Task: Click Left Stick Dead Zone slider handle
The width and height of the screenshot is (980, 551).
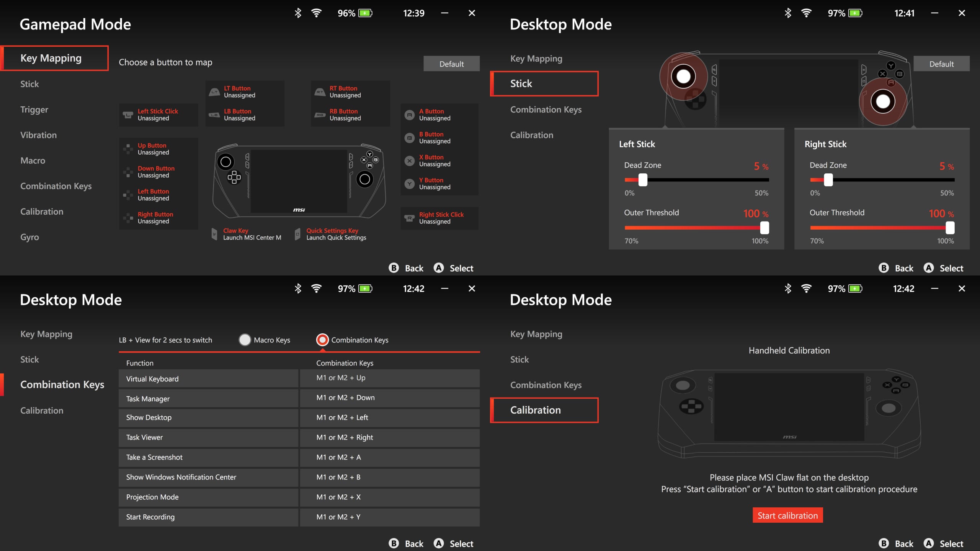Action: (x=643, y=180)
